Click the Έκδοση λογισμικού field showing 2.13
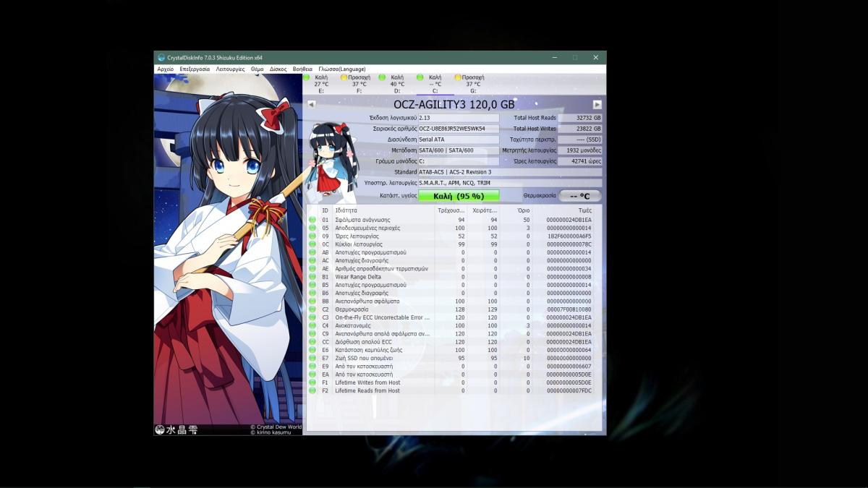This screenshot has width=868, height=488. pos(459,117)
